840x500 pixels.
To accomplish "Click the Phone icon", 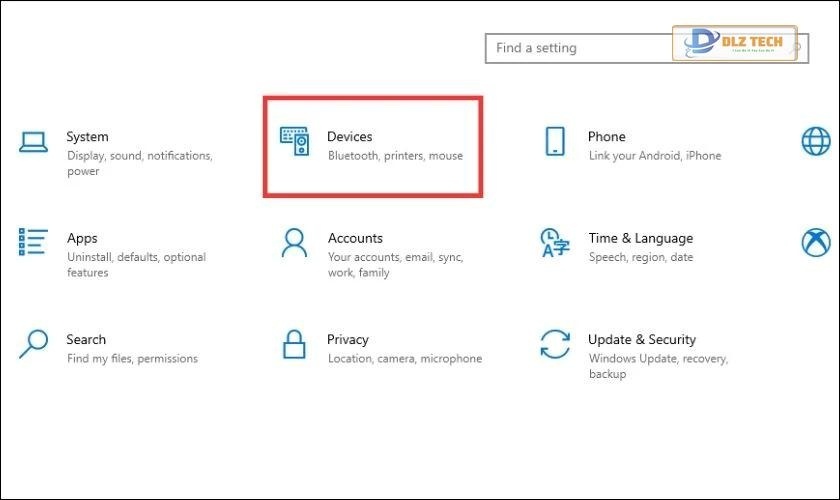I will point(555,141).
